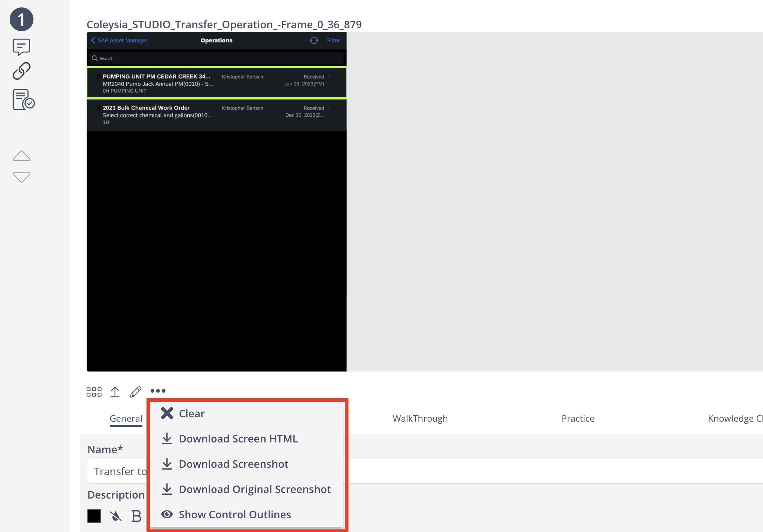Expand the Knowledge Check tab section
The height and width of the screenshot is (532, 763).
point(737,417)
